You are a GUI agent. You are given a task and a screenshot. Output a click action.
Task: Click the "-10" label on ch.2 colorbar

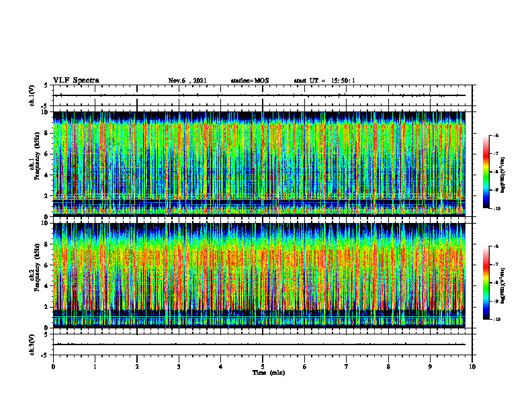pyautogui.click(x=496, y=320)
